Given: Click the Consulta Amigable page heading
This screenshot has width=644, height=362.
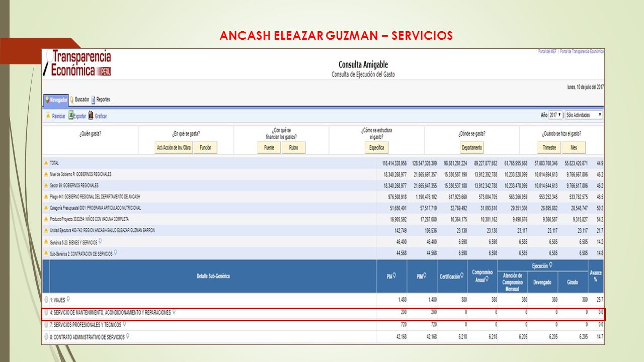Looking at the screenshot, I should point(363,65).
